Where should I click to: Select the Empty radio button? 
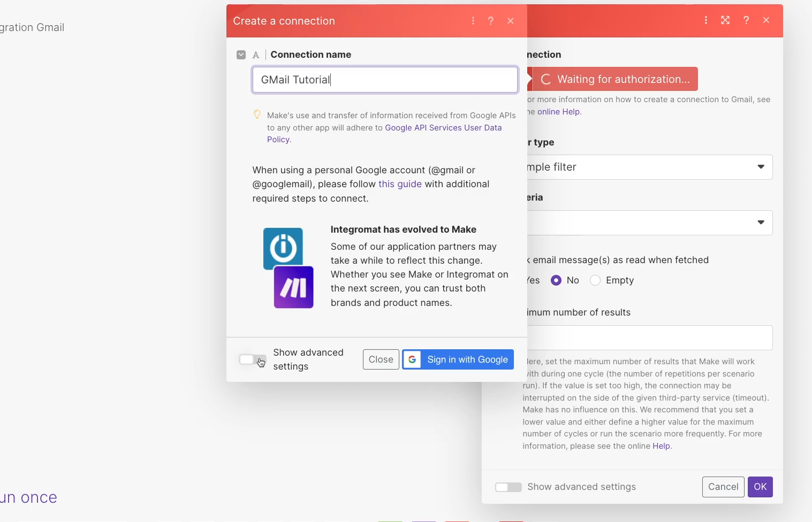(595, 280)
